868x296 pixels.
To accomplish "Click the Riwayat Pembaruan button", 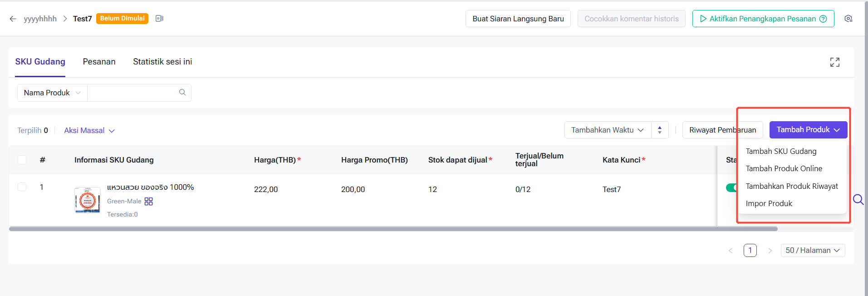I will (x=722, y=130).
